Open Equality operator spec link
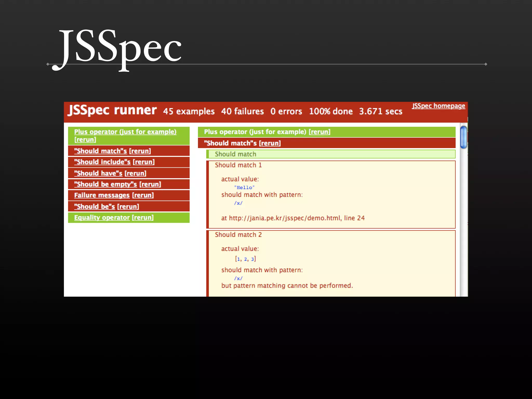Viewport: 532px width, 399px height. 102,217
